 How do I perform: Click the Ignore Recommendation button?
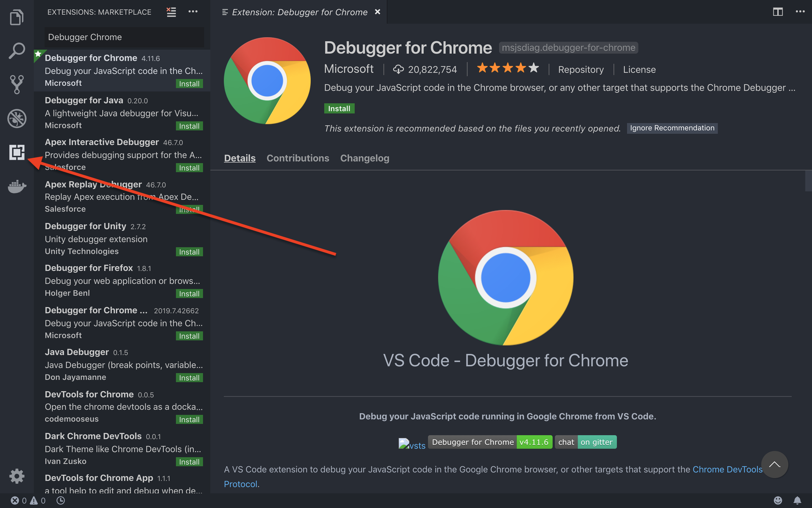click(672, 128)
